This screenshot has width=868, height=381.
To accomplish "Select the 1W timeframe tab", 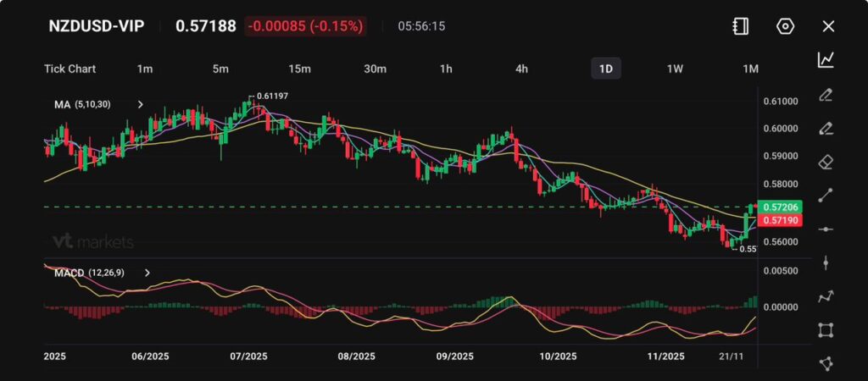I will pyautogui.click(x=675, y=69).
